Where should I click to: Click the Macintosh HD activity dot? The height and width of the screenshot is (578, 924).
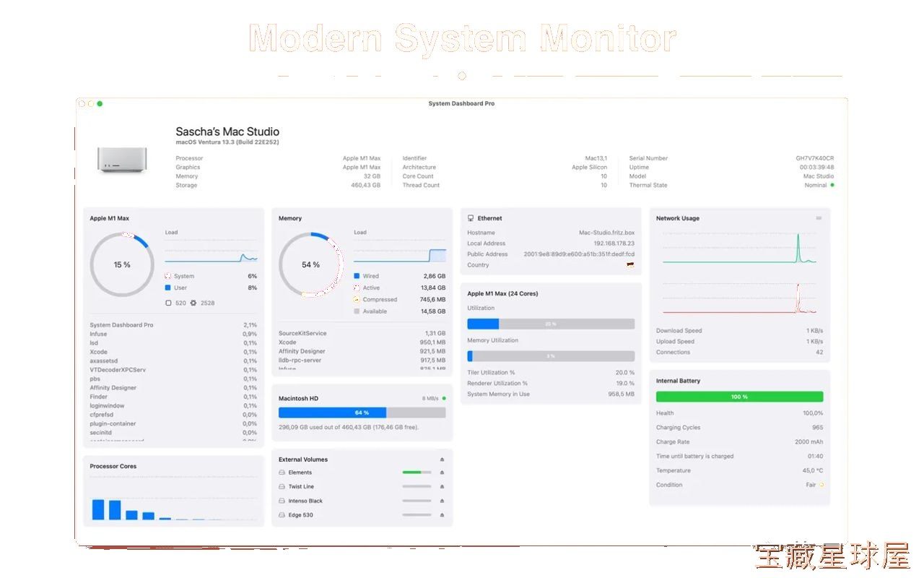point(444,398)
